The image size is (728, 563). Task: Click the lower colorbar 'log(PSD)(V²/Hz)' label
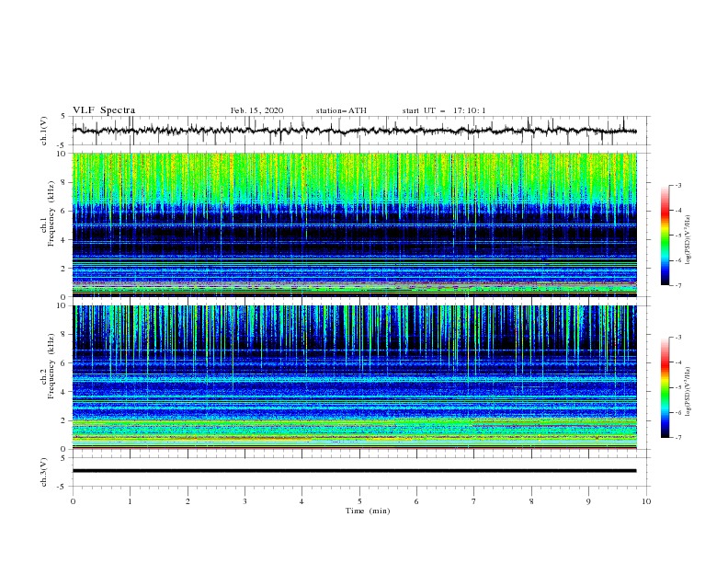pyautogui.click(x=688, y=392)
